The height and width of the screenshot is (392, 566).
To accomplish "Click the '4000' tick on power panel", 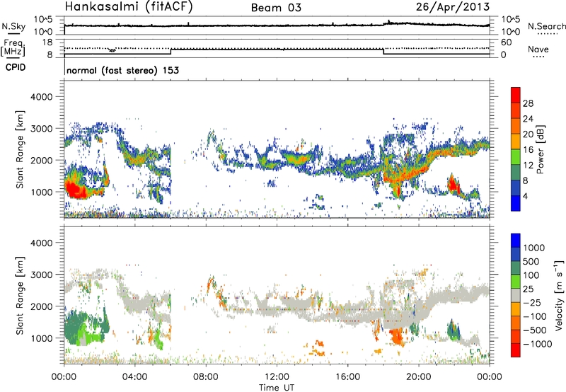I will pos(41,97).
